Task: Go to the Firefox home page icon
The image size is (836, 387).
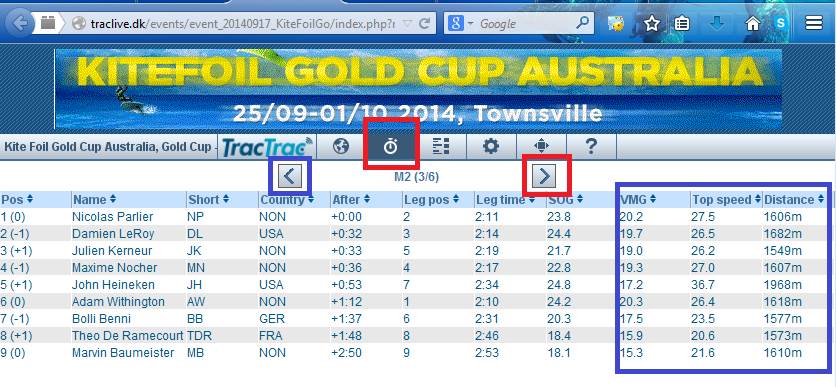Action: [752, 23]
